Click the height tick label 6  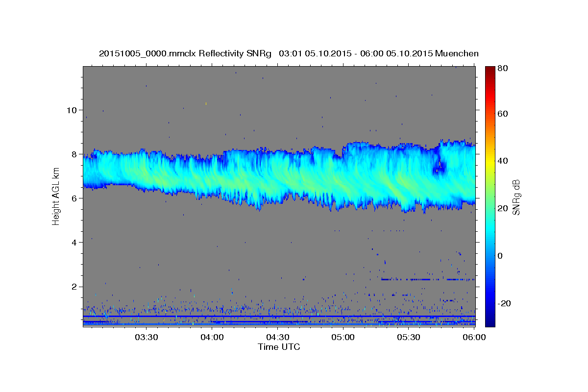coord(73,198)
